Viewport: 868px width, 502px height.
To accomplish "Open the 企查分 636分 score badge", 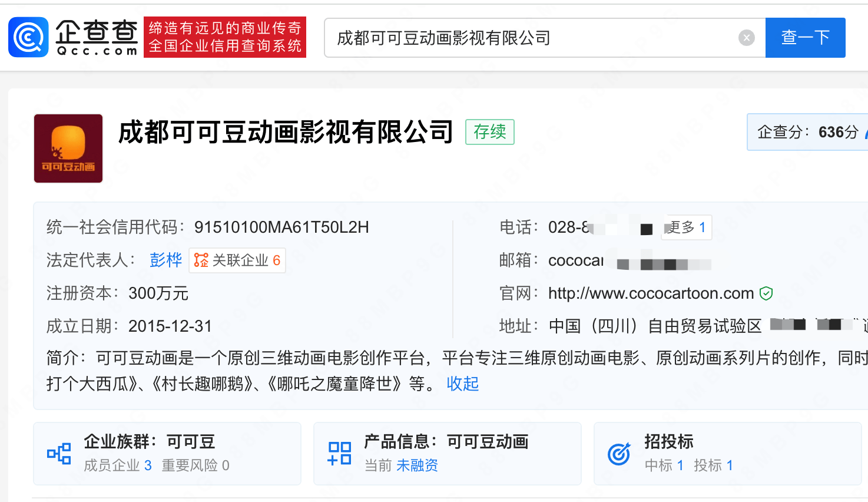I will 808,132.
